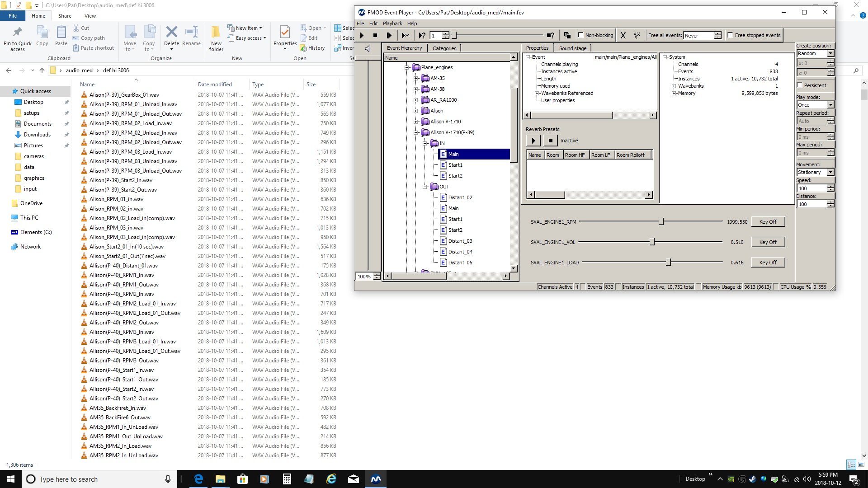Stop the reverb preset

click(550, 141)
